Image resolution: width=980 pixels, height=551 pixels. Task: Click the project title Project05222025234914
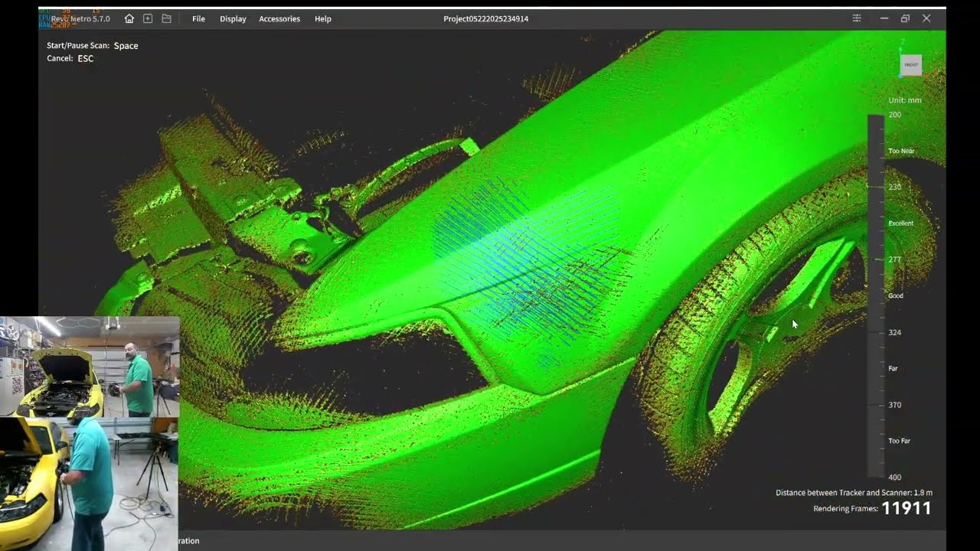click(485, 18)
